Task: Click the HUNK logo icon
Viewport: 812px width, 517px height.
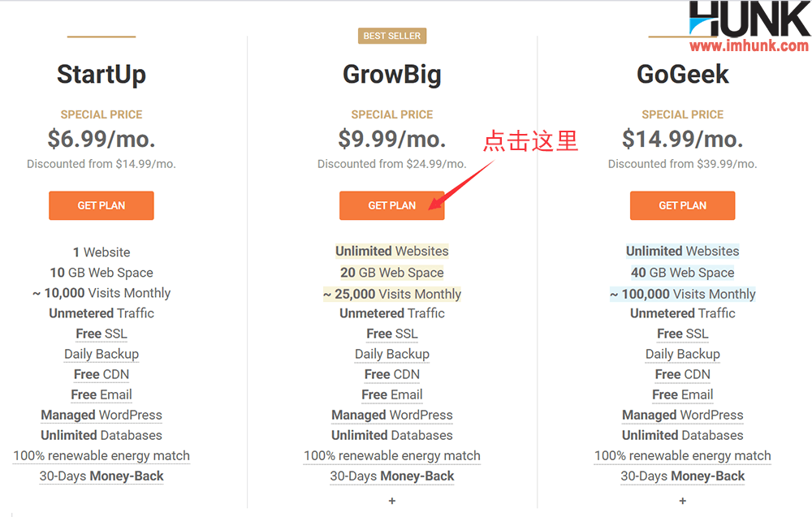Action: click(x=749, y=19)
